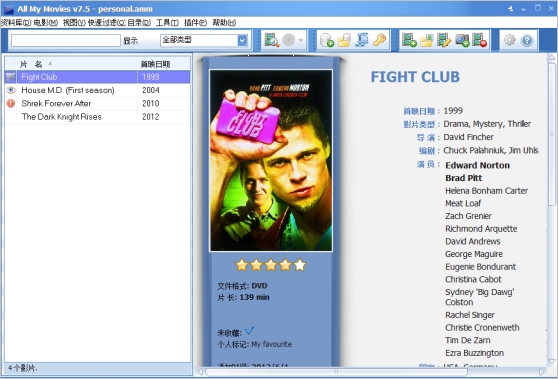Click actor name Ezra Buzzington

[474, 353]
